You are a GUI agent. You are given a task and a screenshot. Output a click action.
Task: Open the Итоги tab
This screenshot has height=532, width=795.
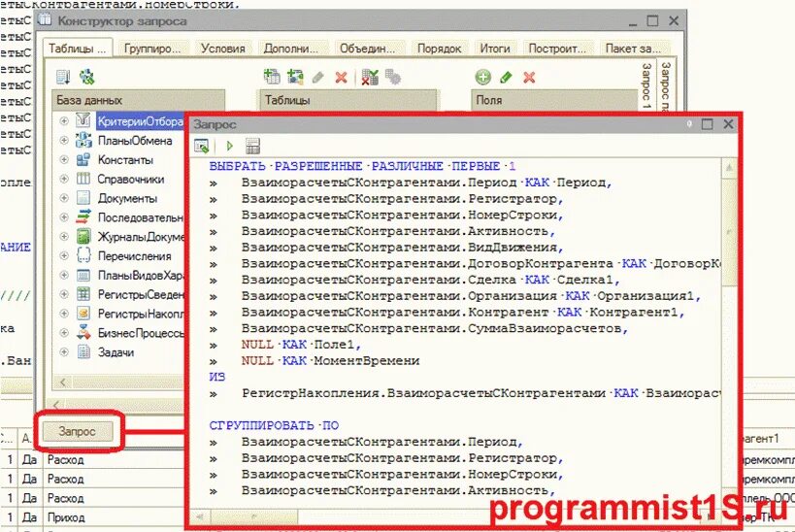pyautogui.click(x=495, y=49)
